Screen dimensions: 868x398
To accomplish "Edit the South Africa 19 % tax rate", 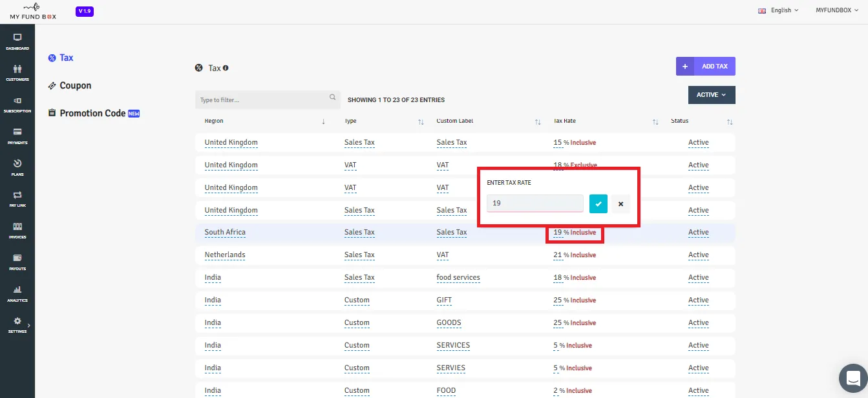I will [x=558, y=233].
